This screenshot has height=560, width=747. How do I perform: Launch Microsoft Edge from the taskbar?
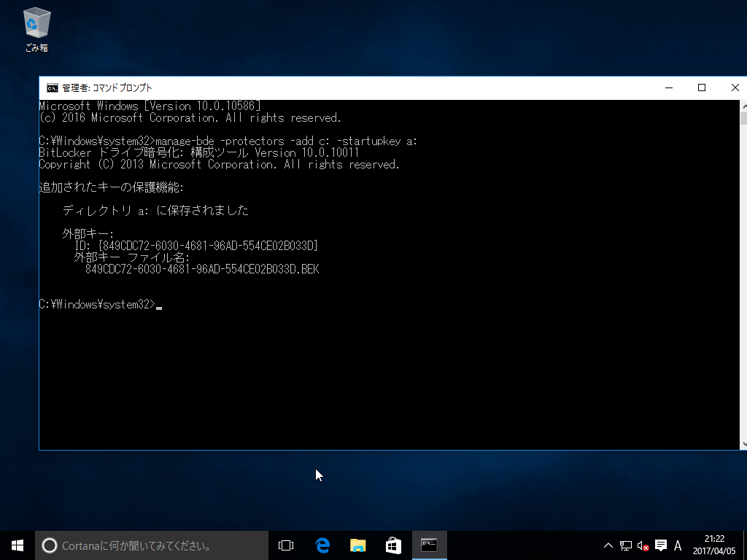tap(322, 545)
